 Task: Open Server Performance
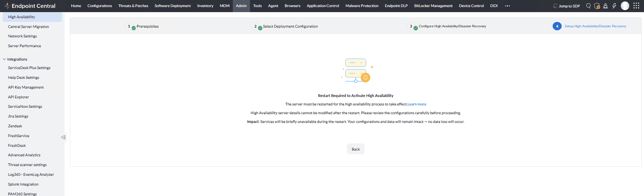(x=25, y=46)
